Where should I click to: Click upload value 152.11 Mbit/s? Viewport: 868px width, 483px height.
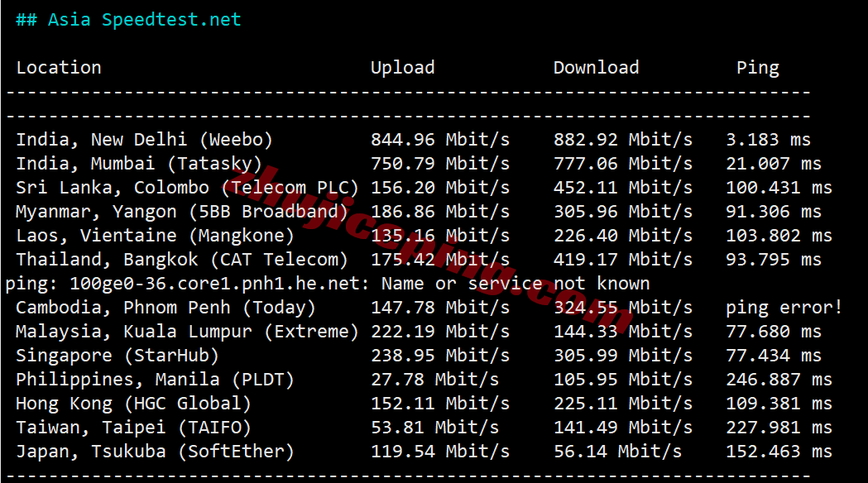pos(440,404)
